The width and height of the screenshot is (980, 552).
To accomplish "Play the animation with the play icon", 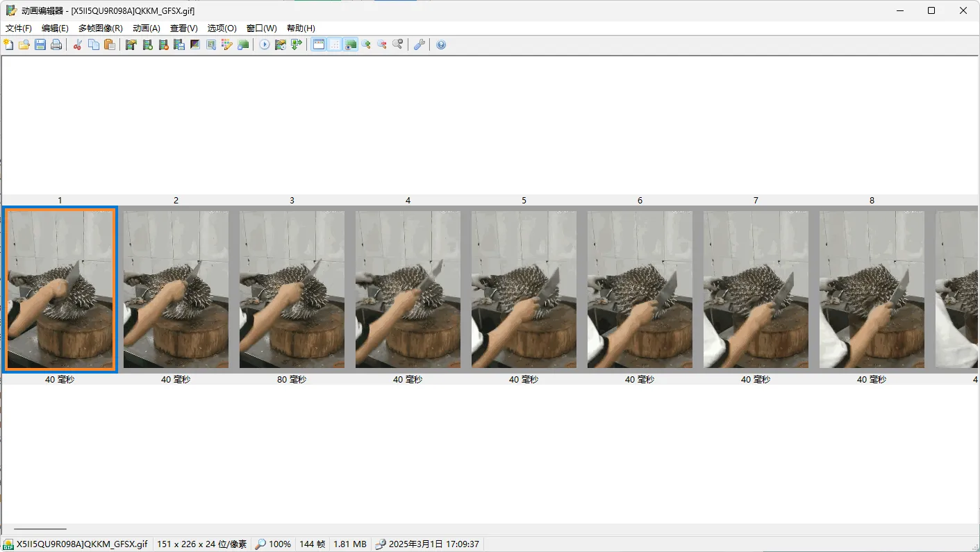I will tap(265, 44).
